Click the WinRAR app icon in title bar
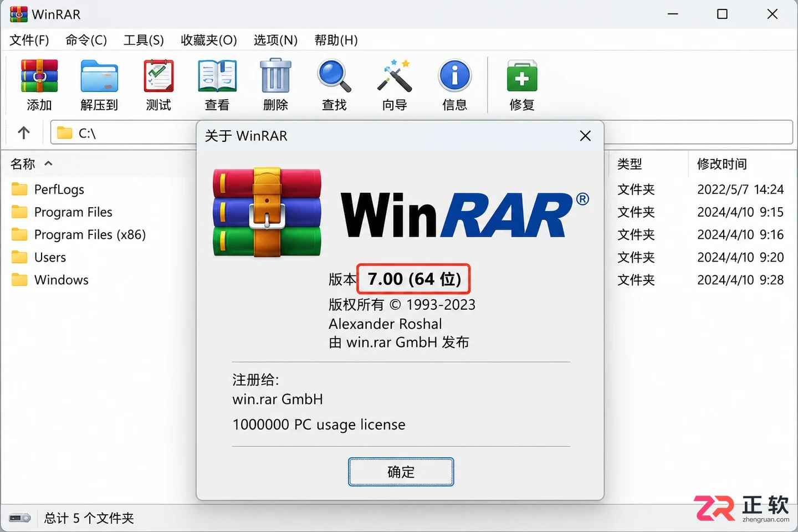798x532 pixels. click(x=19, y=14)
